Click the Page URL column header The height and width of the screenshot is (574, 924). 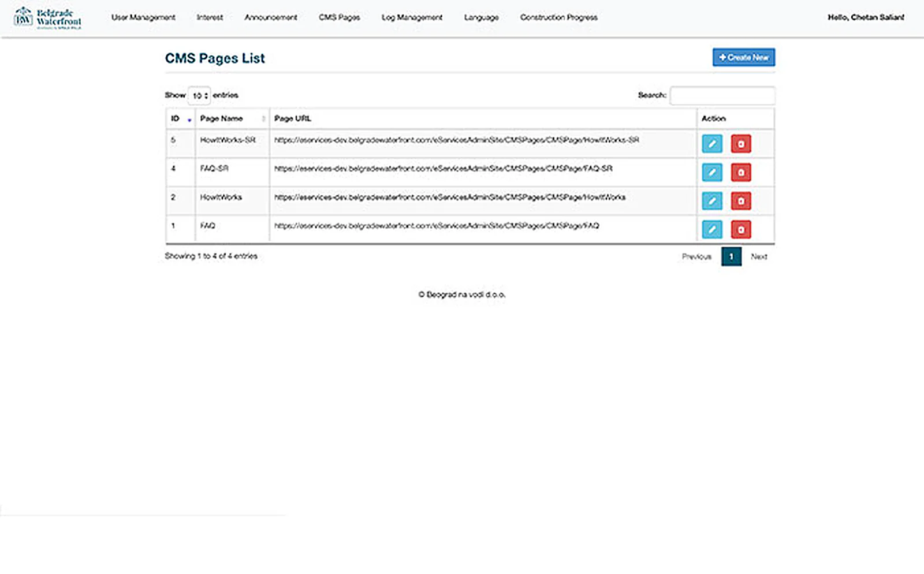pyautogui.click(x=483, y=118)
